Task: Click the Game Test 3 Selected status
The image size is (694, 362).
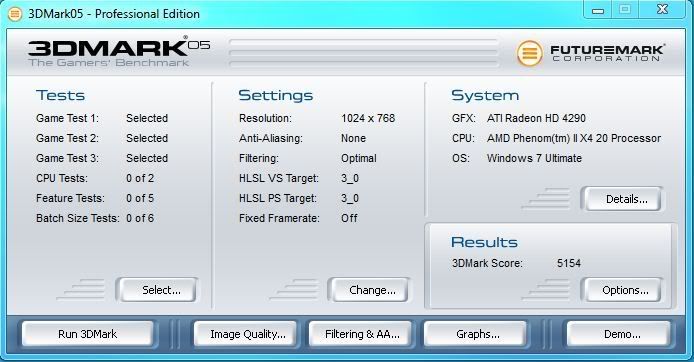Action: point(147,158)
